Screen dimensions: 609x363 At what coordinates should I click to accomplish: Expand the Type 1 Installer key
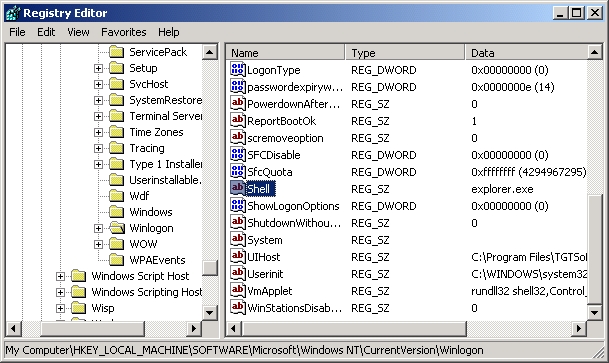98,164
